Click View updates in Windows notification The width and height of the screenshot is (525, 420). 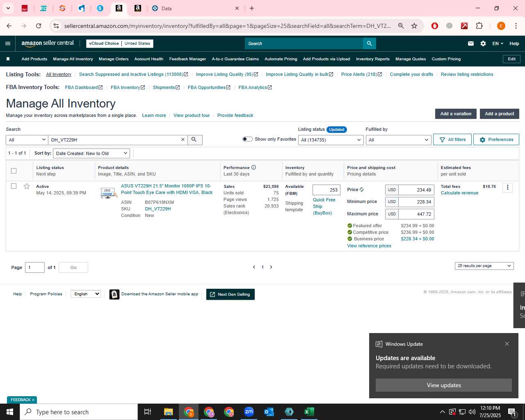[444, 385]
